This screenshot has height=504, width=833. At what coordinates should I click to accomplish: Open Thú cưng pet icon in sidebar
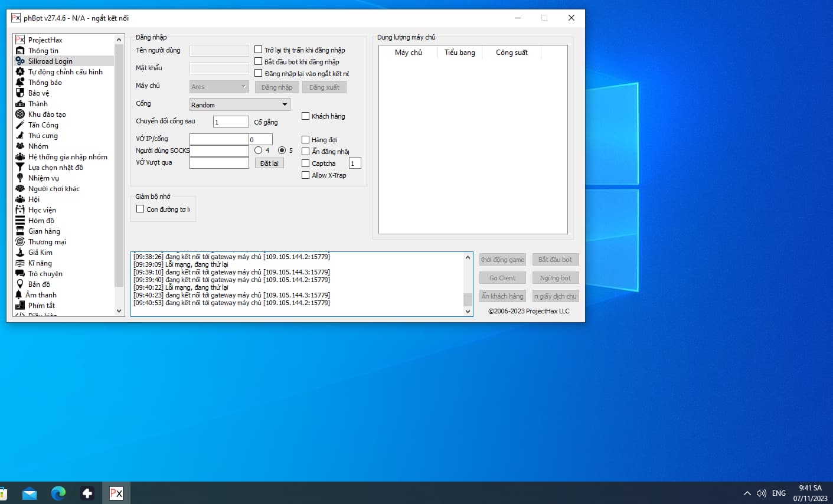(x=20, y=136)
